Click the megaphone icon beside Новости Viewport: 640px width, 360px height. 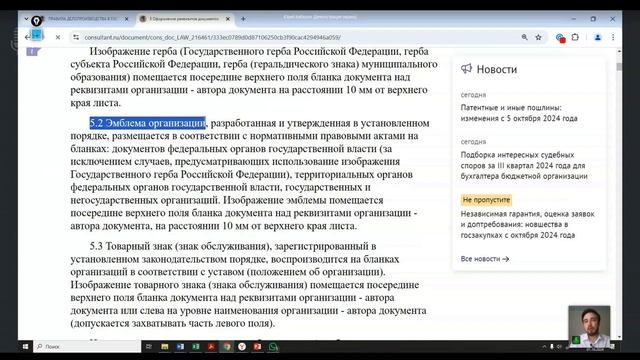tap(466, 69)
